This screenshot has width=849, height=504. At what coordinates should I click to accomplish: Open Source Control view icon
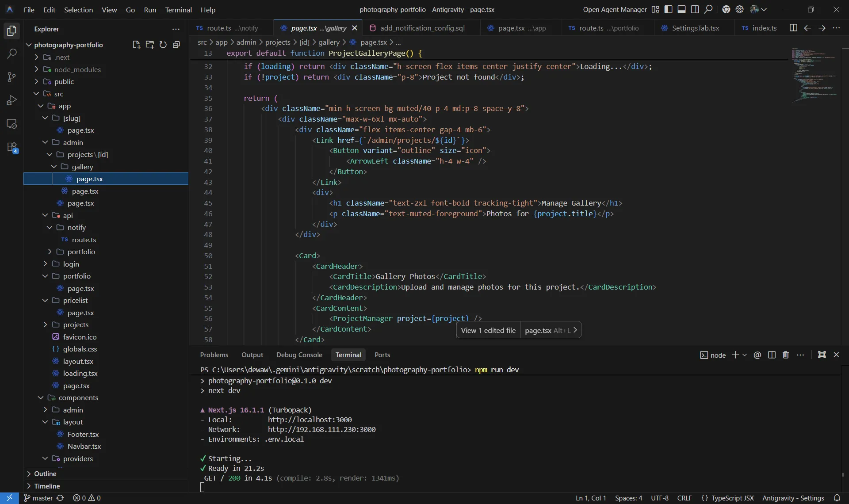pos(12,77)
